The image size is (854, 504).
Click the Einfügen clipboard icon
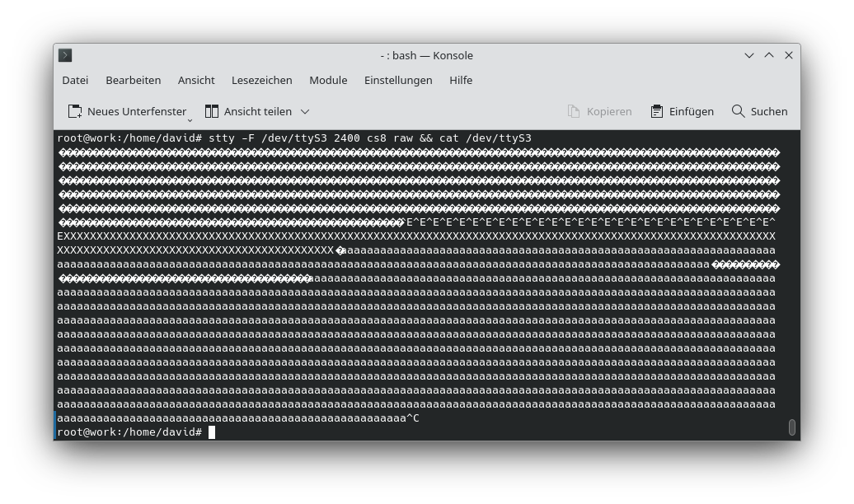point(656,110)
